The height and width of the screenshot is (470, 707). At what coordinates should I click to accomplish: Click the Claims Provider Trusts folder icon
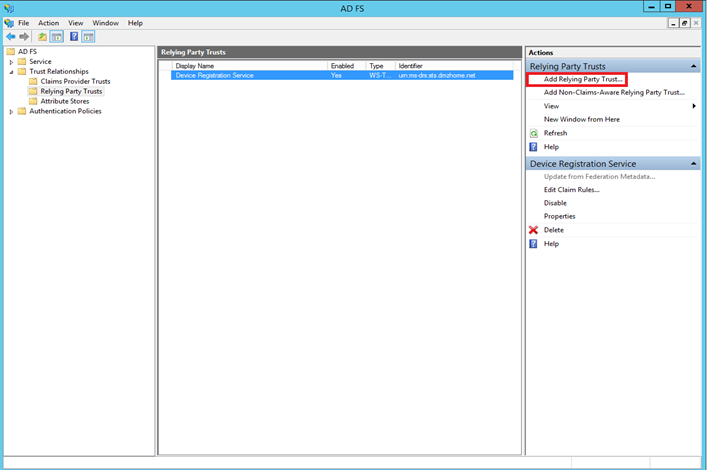33,81
